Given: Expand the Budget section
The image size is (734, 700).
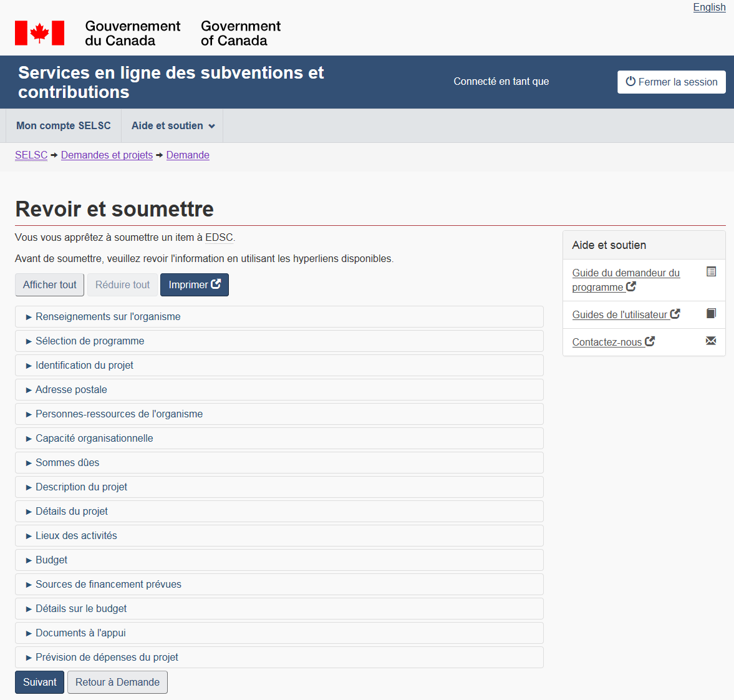Looking at the screenshot, I should click(x=51, y=560).
